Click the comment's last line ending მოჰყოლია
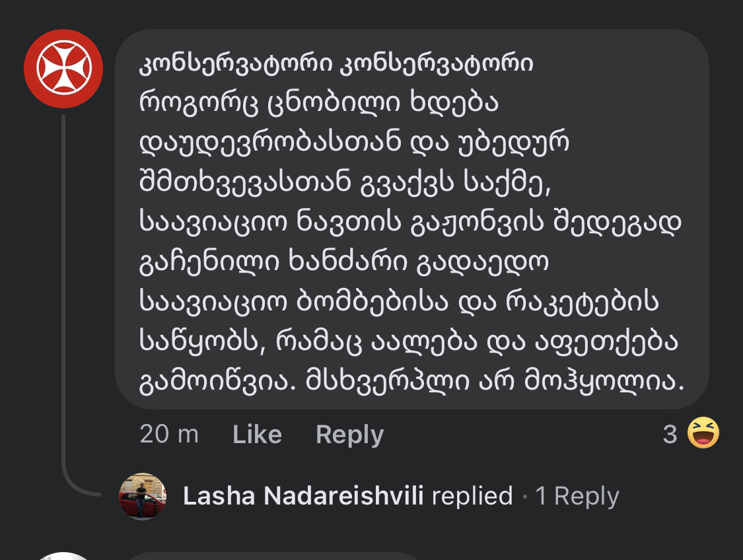The height and width of the screenshot is (560, 743). point(410,381)
